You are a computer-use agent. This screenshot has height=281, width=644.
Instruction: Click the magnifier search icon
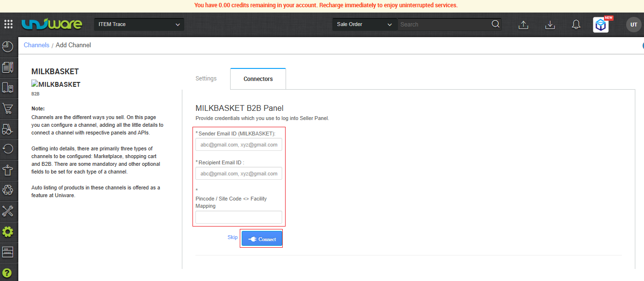coord(495,24)
